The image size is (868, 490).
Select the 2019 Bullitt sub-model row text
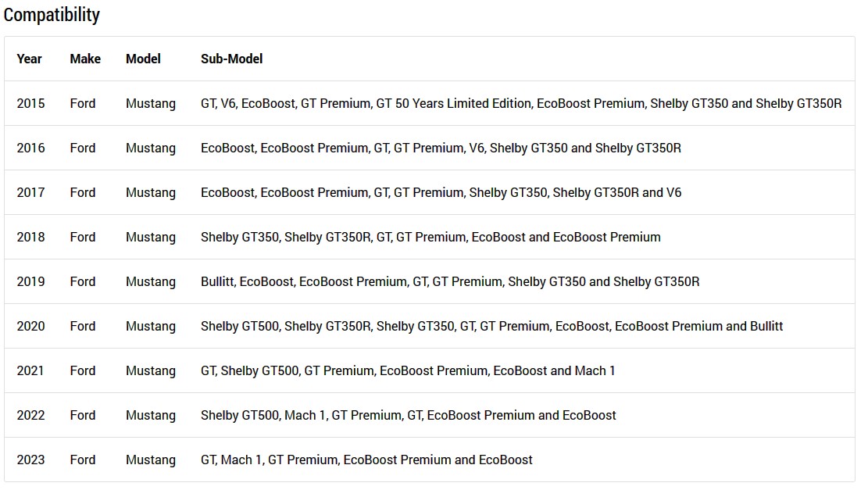click(450, 282)
